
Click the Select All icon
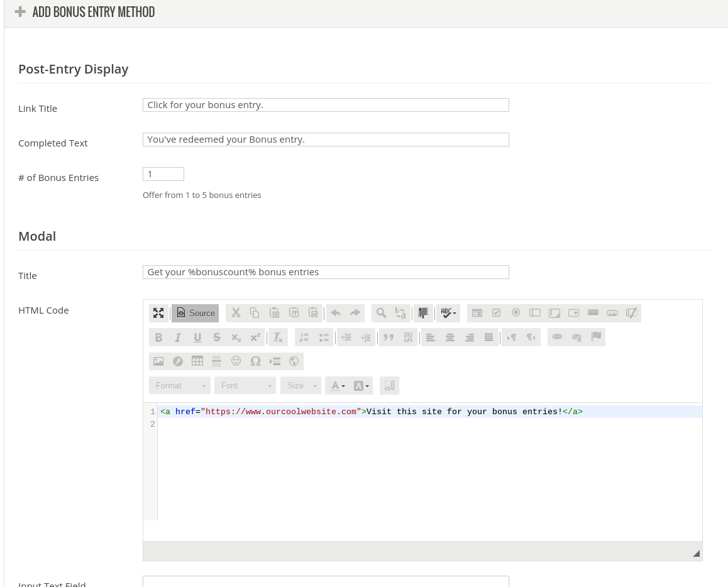(423, 313)
